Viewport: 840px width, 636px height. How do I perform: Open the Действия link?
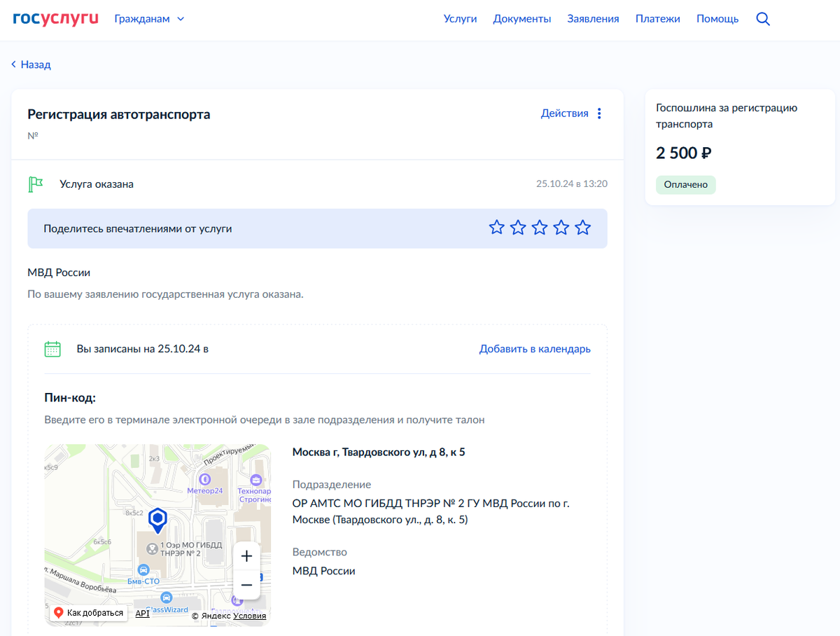pos(564,113)
